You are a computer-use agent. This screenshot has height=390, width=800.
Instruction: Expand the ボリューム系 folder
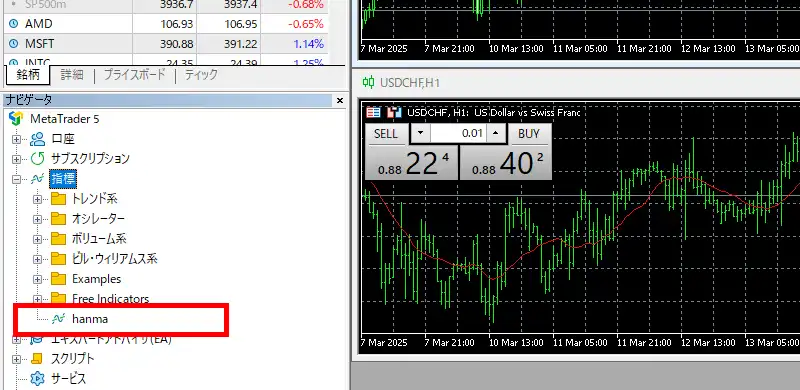tap(37, 239)
